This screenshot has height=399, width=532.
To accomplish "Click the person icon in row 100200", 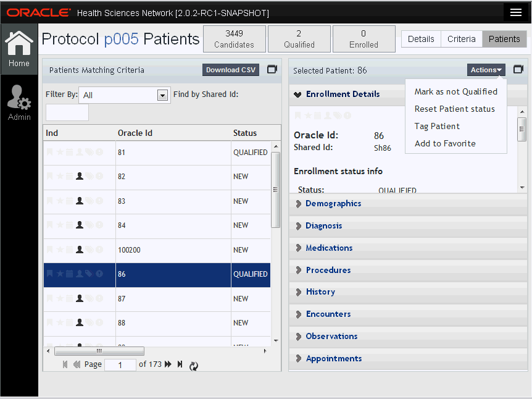I will [x=80, y=250].
